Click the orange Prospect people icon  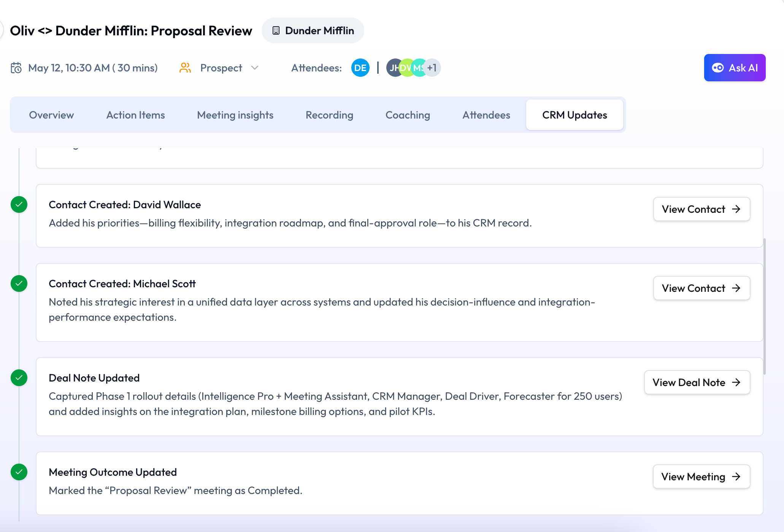(185, 68)
